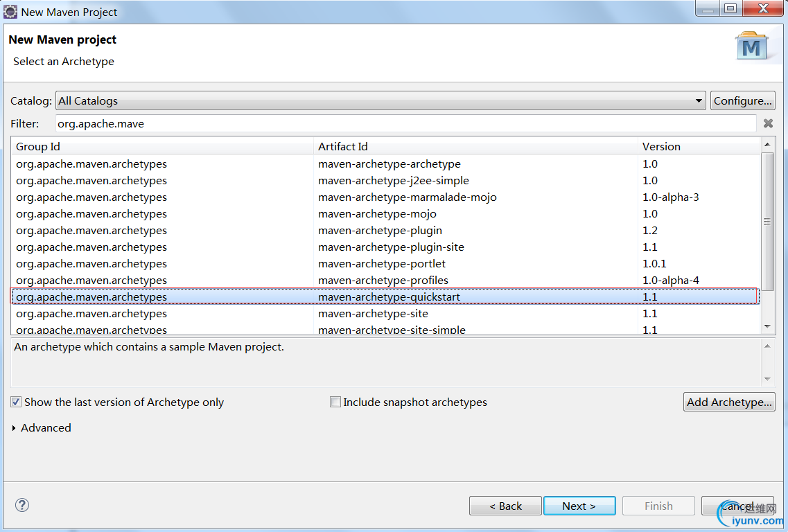Clear the filter text with the X icon
This screenshot has width=788, height=532.
pos(768,123)
